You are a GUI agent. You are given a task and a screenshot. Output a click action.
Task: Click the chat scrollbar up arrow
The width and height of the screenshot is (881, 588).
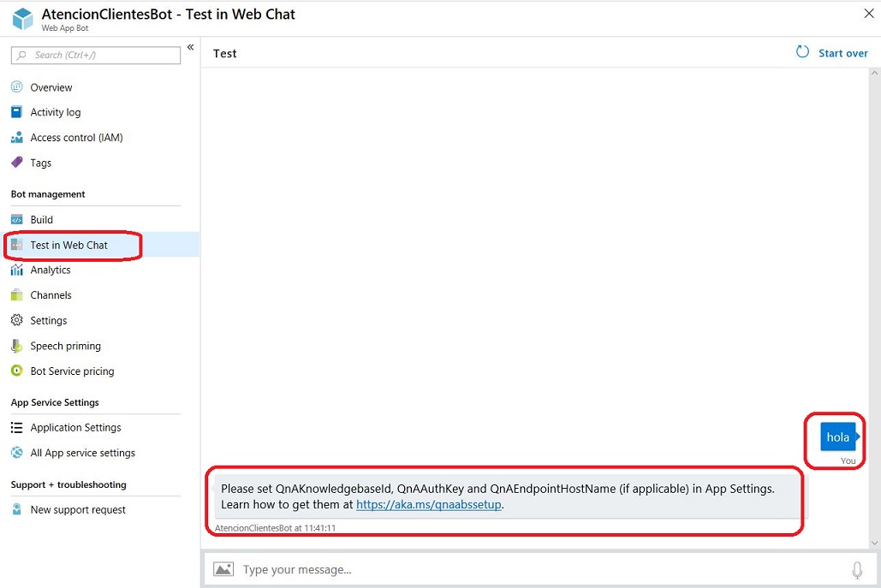874,73
